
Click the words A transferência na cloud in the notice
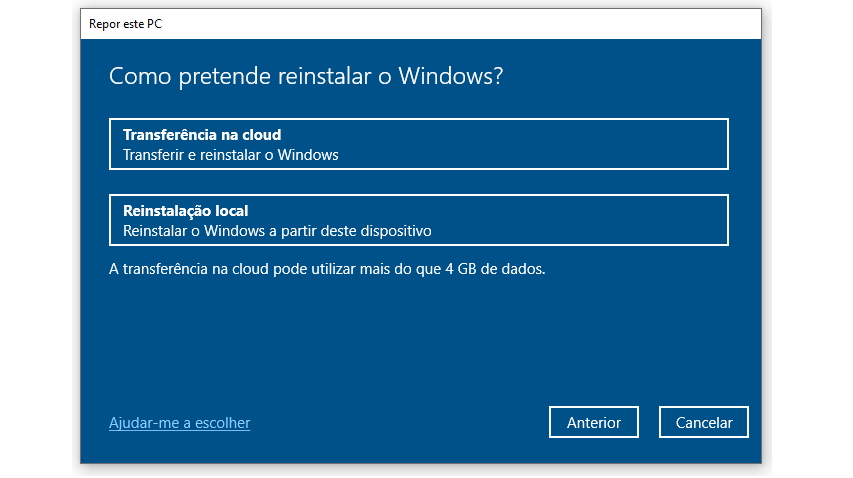189,269
